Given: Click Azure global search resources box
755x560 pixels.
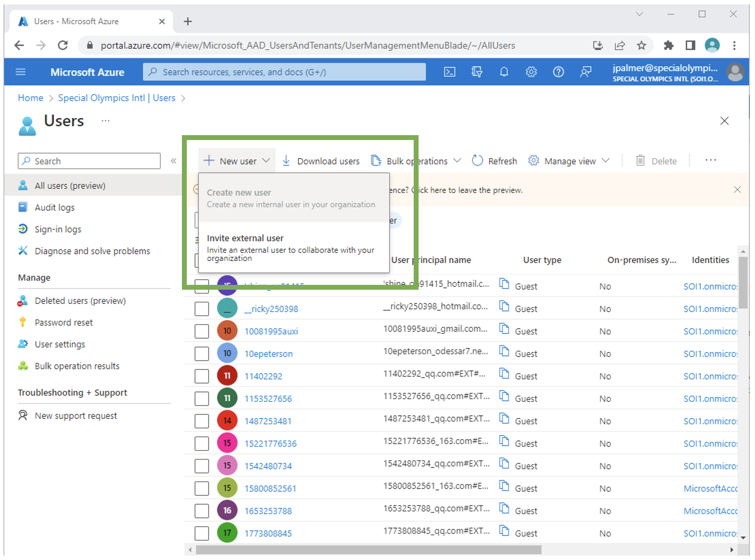Looking at the screenshot, I should tap(284, 72).
